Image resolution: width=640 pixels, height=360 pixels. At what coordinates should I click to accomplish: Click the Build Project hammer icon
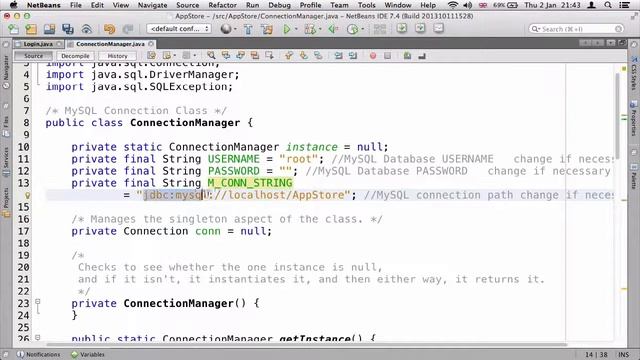pos(248,29)
